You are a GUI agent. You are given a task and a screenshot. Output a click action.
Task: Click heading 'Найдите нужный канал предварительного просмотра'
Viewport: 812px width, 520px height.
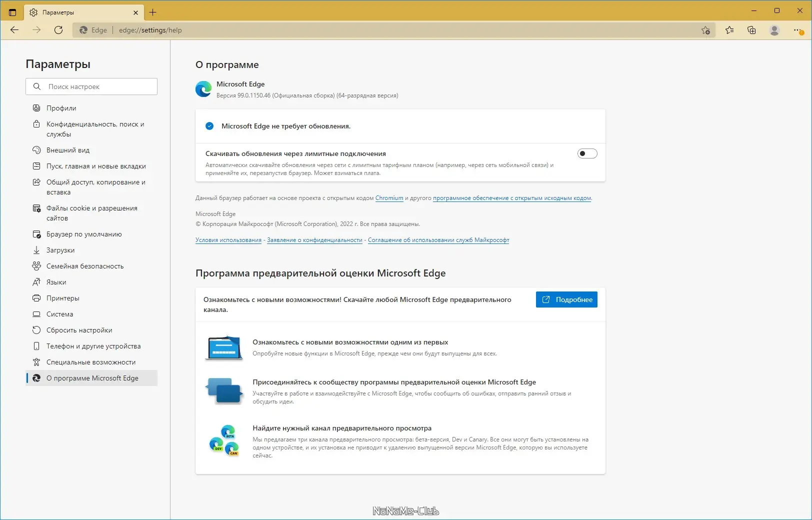pyautogui.click(x=342, y=428)
